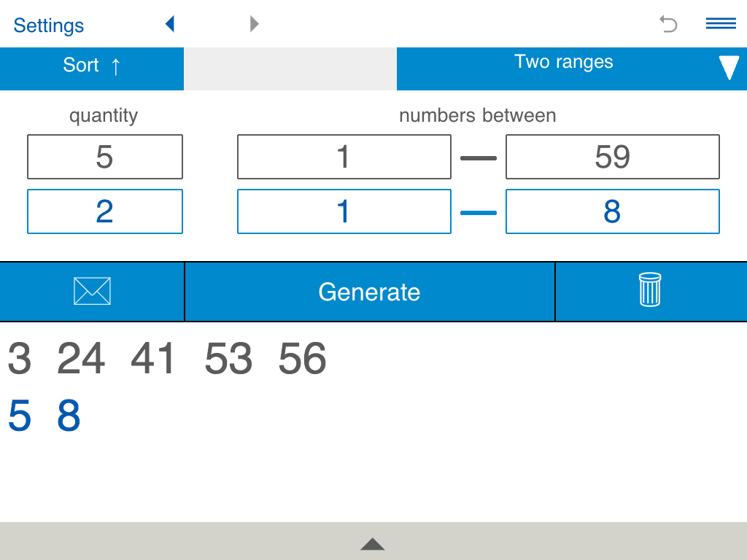Click the upper bound field showing 8
Screen dimensions: 747x560
(612, 211)
